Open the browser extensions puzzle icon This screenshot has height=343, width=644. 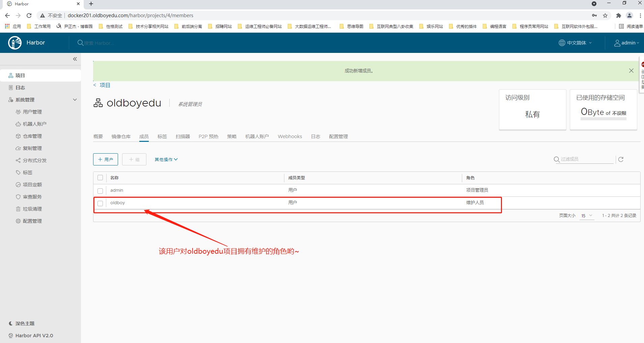(x=618, y=15)
